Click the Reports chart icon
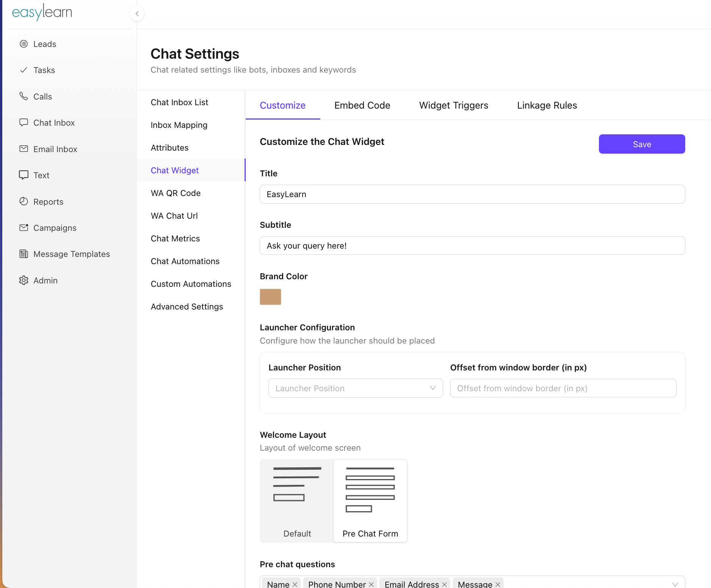Image resolution: width=711 pixels, height=588 pixels. click(23, 201)
